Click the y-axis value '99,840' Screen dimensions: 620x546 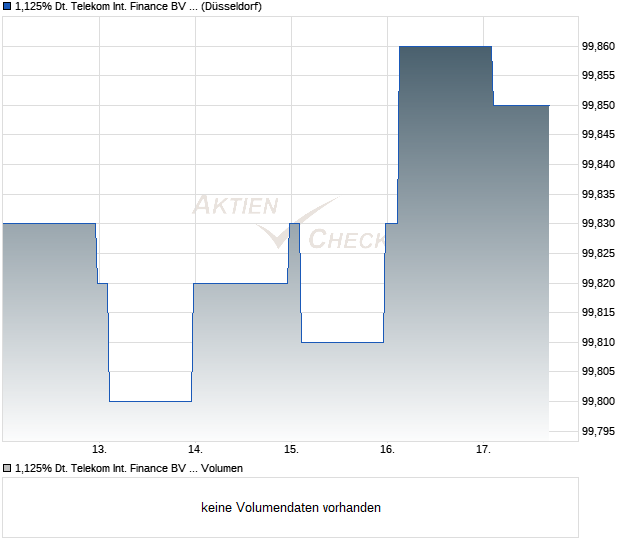598,164
